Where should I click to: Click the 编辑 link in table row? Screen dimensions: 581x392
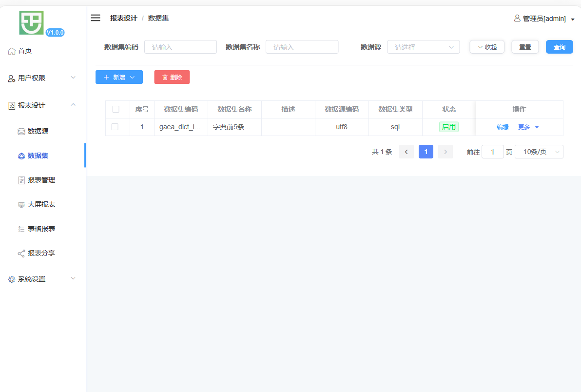503,127
